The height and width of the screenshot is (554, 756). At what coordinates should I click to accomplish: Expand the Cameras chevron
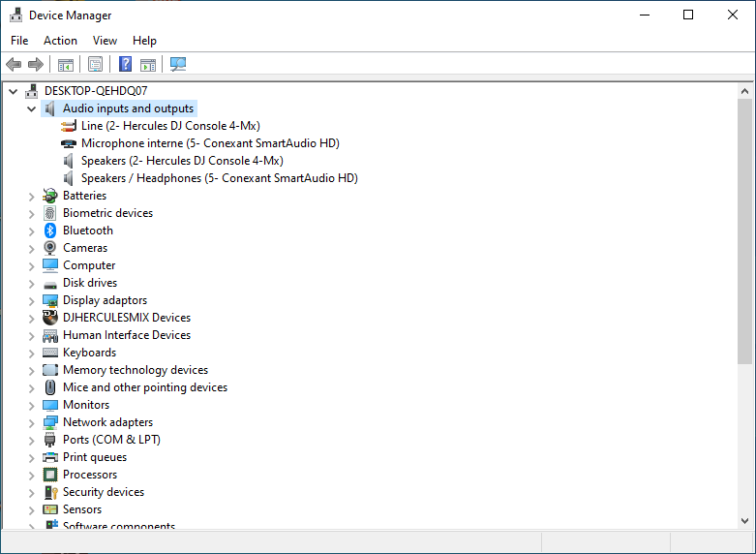[31, 249]
